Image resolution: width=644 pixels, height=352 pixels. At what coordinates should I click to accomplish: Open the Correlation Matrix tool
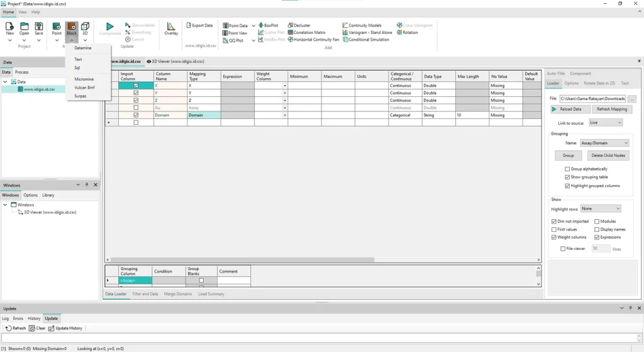(x=307, y=33)
